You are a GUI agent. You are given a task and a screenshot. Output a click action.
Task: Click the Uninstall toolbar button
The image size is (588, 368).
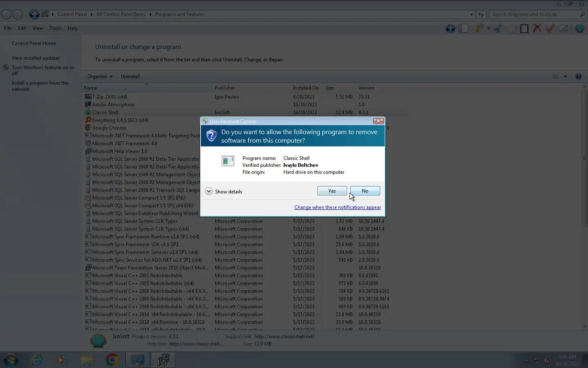click(x=130, y=76)
